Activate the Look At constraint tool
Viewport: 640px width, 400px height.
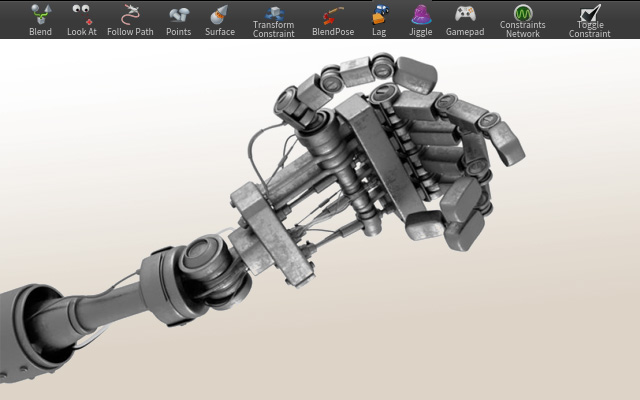[x=82, y=20]
